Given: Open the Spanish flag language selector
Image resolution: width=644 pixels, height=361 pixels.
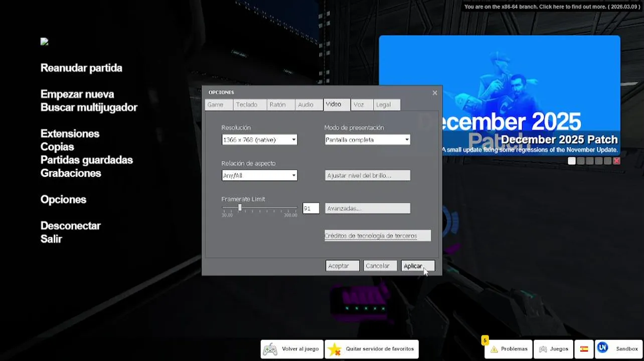Looking at the screenshot, I should pos(584,349).
